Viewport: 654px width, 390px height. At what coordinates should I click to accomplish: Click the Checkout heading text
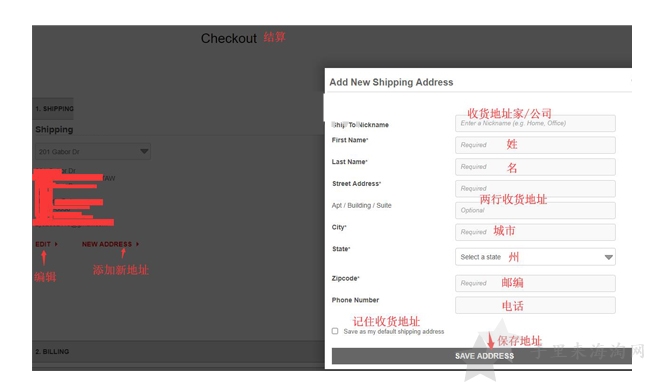(229, 38)
